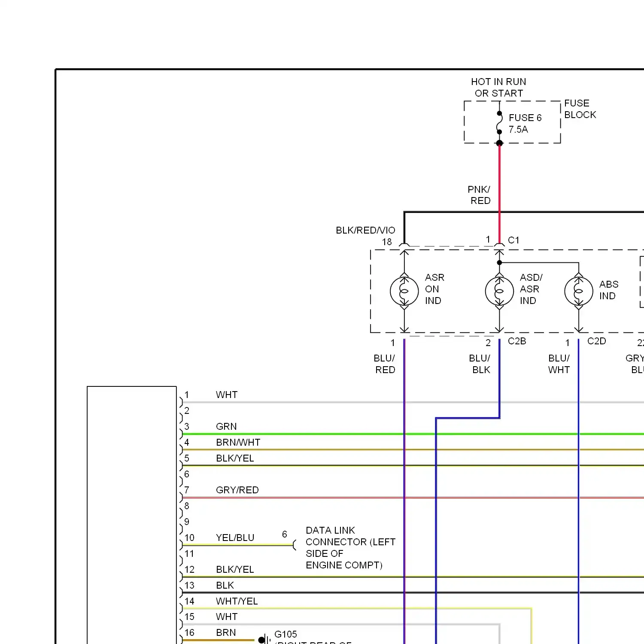Select the 'BLU/RED' wire label
Image resolution: width=644 pixels, height=644 pixels.
[x=384, y=364]
